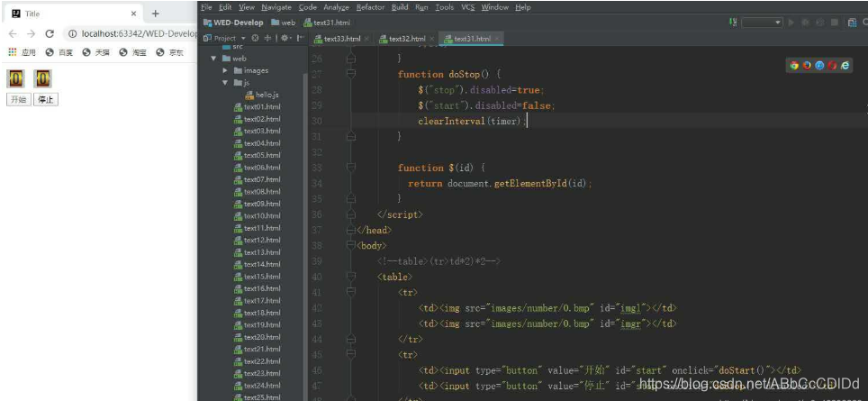
Task: Open the Tools menu
Action: click(x=445, y=7)
